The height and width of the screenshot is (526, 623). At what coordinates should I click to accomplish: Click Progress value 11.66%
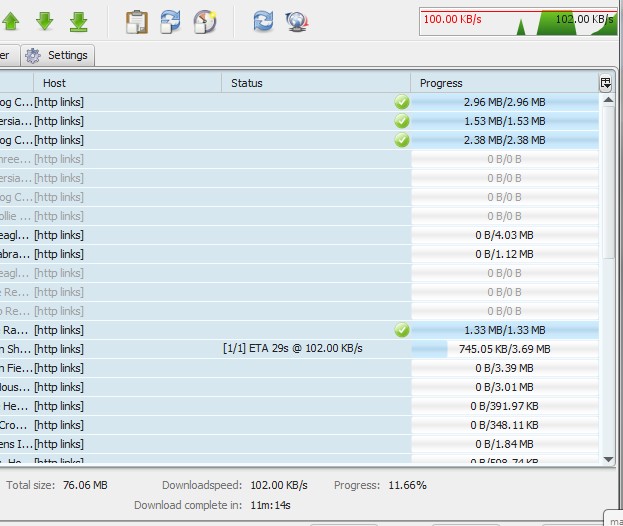[x=407, y=485]
